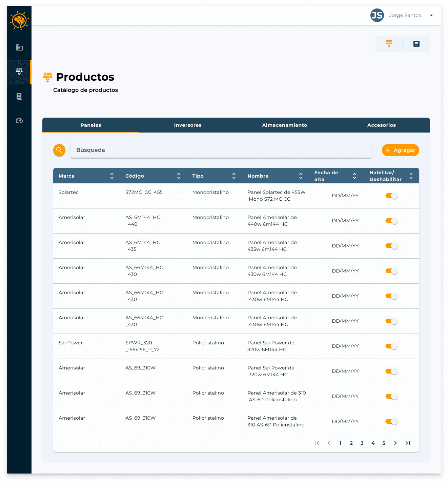Screen dimensions: 448x482
Task: Click the lion logo in the sidebar
Action: point(19,21)
